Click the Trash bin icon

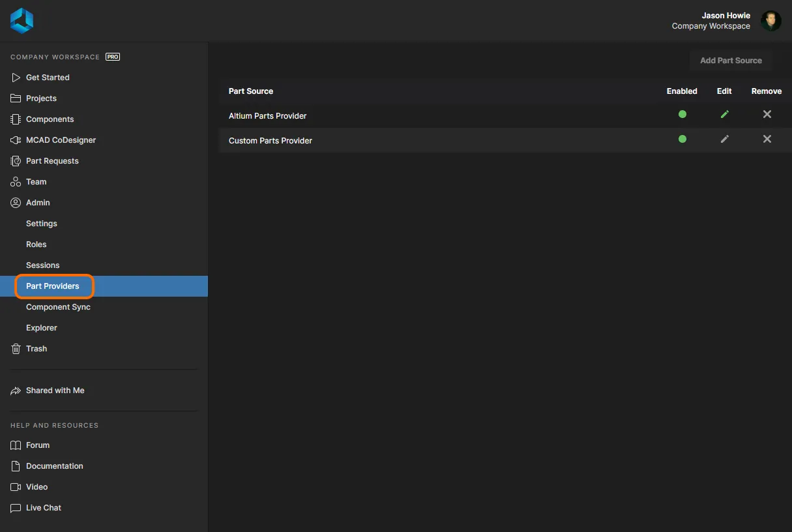coord(16,349)
